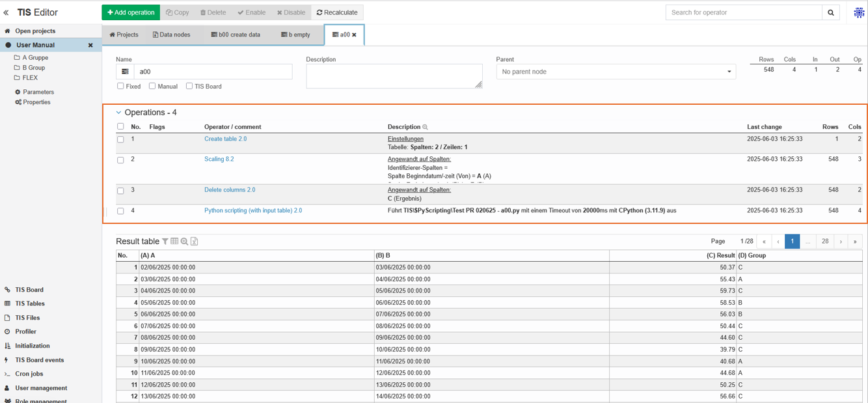This screenshot has height=403, width=868.
Task: Open Parameters under User Manual
Action: [38, 92]
